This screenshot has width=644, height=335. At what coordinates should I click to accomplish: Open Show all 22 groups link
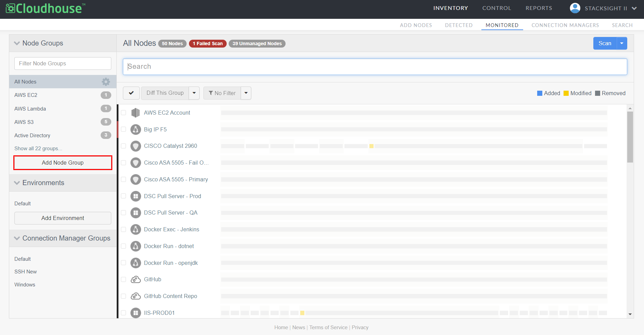point(38,149)
